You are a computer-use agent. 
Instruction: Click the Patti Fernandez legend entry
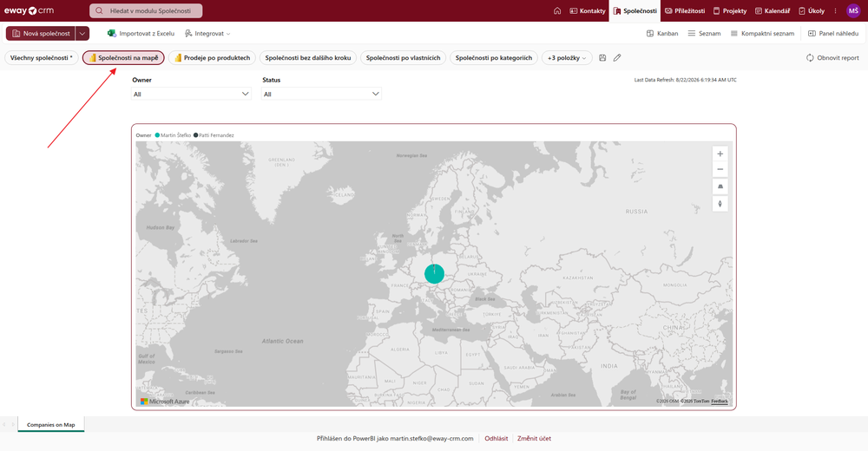point(214,135)
